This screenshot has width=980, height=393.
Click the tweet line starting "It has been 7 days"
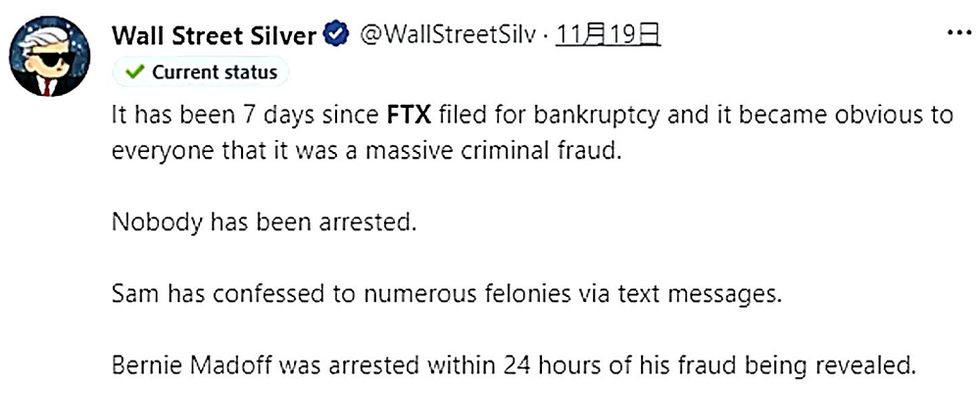point(529,116)
